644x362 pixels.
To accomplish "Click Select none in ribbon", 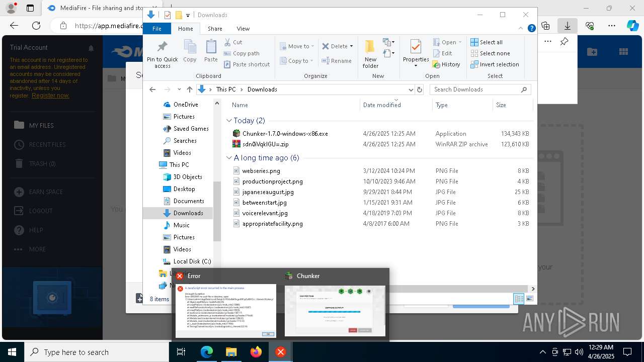I will coord(490,53).
